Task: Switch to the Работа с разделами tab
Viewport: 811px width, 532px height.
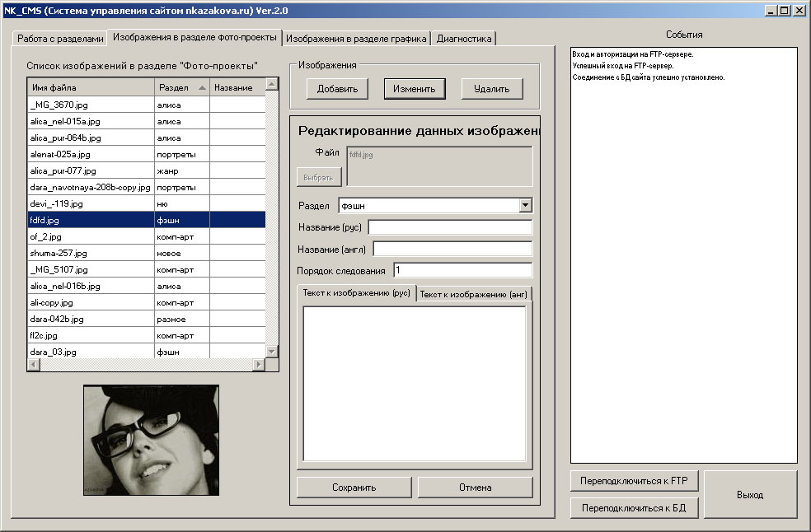Action: click(x=60, y=39)
